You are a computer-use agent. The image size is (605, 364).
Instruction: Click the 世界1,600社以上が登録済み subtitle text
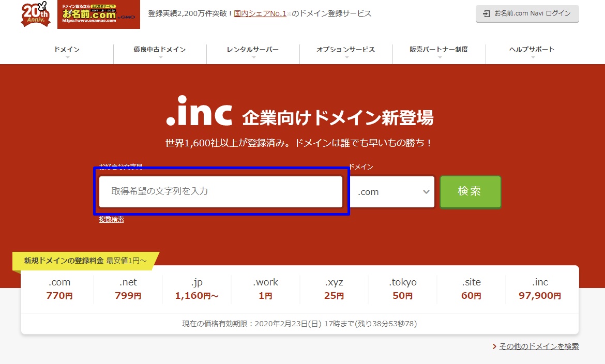pyautogui.click(x=299, y=143)
